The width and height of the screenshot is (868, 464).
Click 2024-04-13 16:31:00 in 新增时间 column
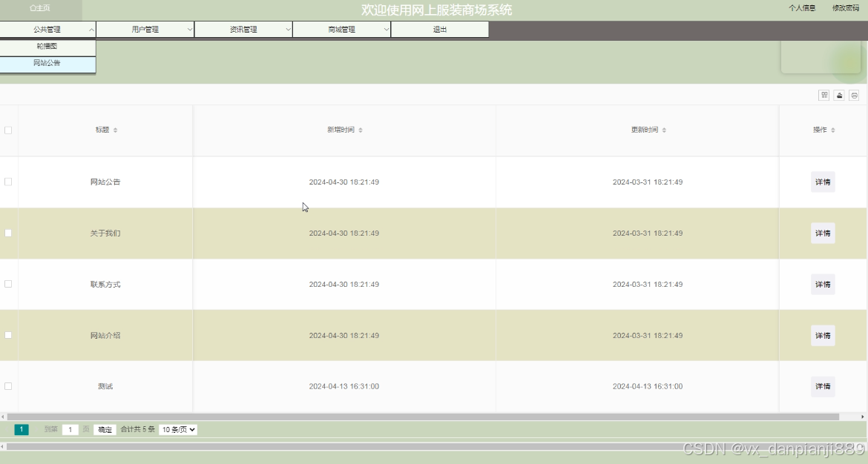tap(343, 387)
